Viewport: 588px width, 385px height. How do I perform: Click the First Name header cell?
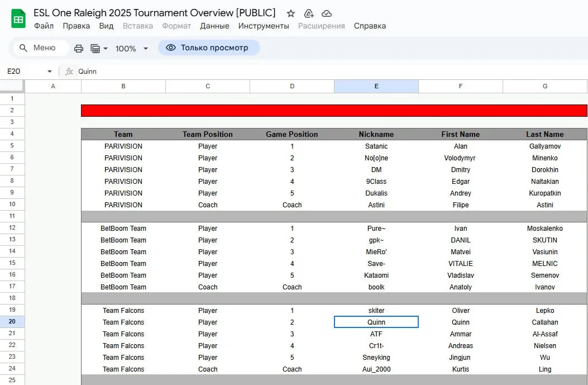click(x=461, y=134)
